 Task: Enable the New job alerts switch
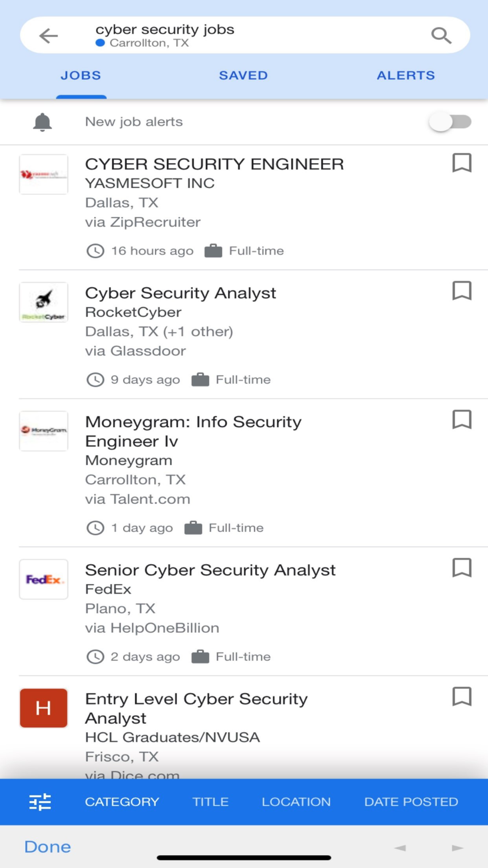[x=450, y=122]
